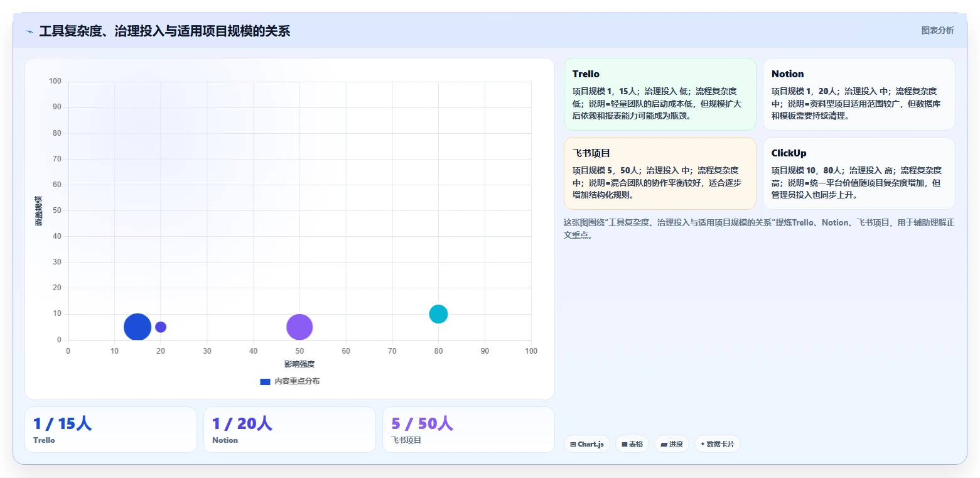Image resolution: width=980 pixels, height=478 pixels.
Task: Click the 数据卡片 tag chip
Action: [718, 444]
